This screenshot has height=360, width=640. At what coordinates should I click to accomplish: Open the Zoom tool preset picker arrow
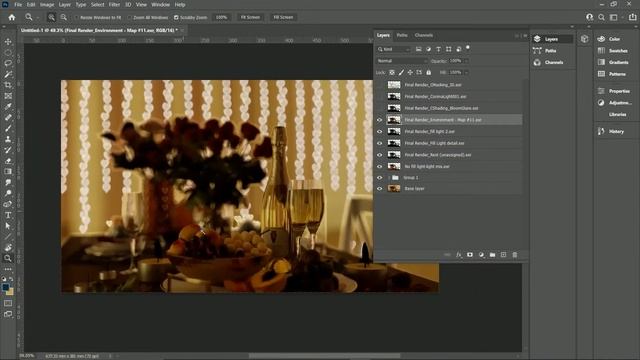tap(38, 18)
